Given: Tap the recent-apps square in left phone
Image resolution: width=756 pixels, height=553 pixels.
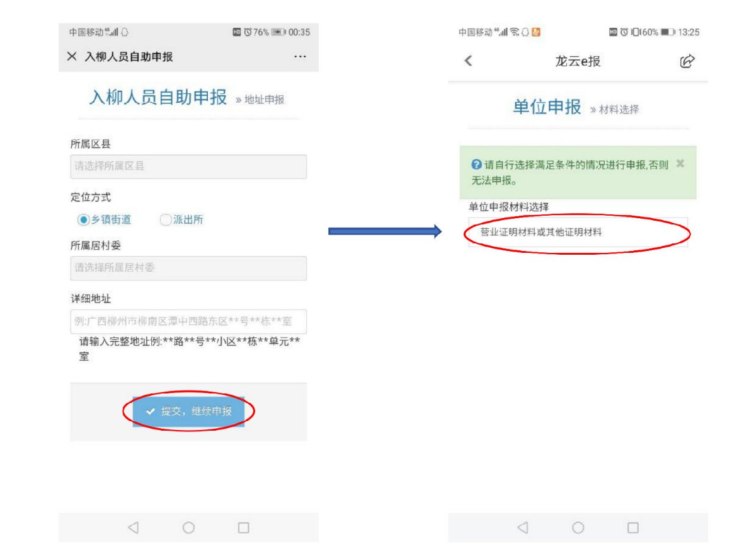Looking at the screenshot, I should (244, 528).
